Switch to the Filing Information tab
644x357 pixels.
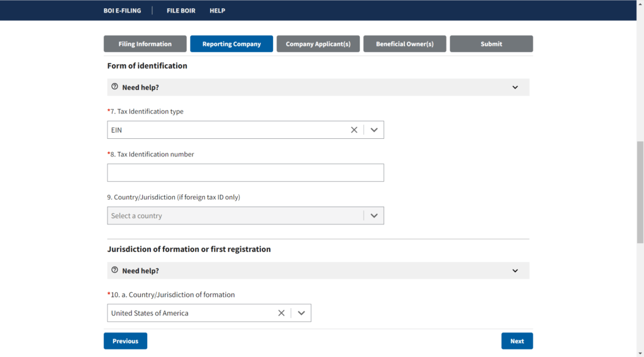click(145, 44)
